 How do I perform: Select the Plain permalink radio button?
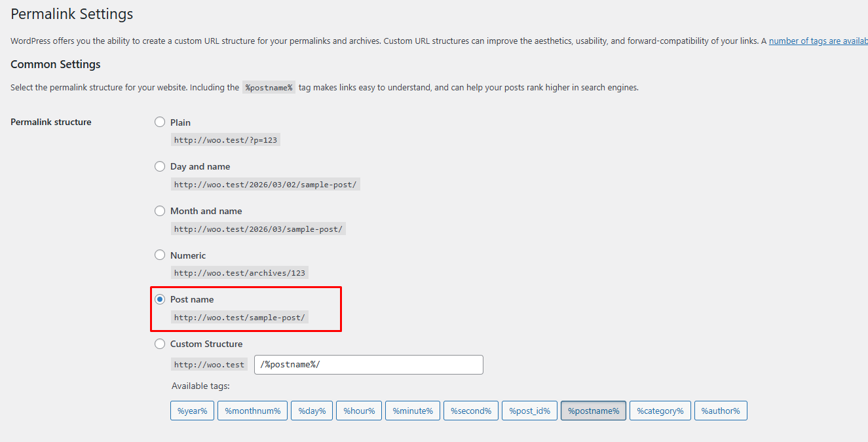coord(160,122)
